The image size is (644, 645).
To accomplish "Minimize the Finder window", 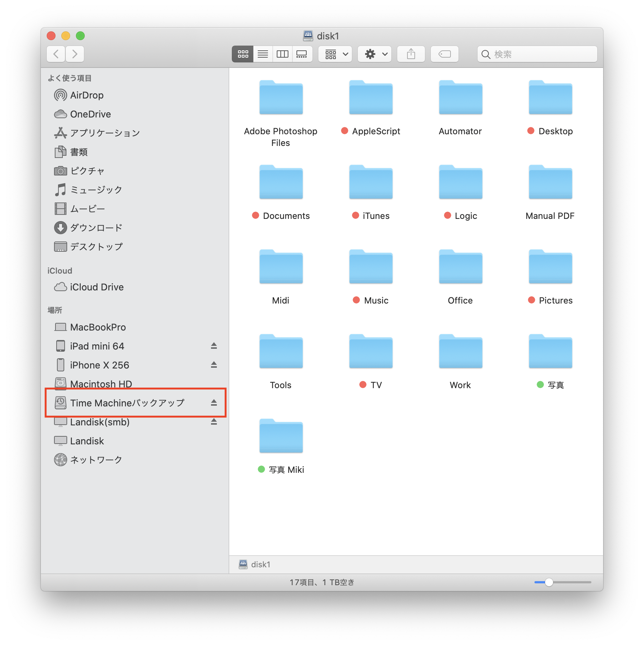I will [x=66, y=36].
